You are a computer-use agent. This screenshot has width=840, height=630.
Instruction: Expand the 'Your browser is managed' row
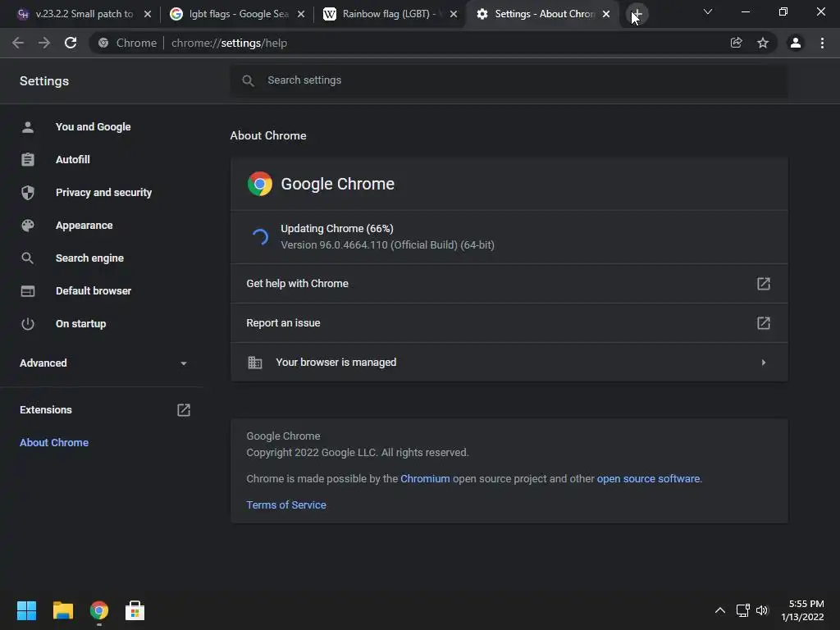point(763,362)
